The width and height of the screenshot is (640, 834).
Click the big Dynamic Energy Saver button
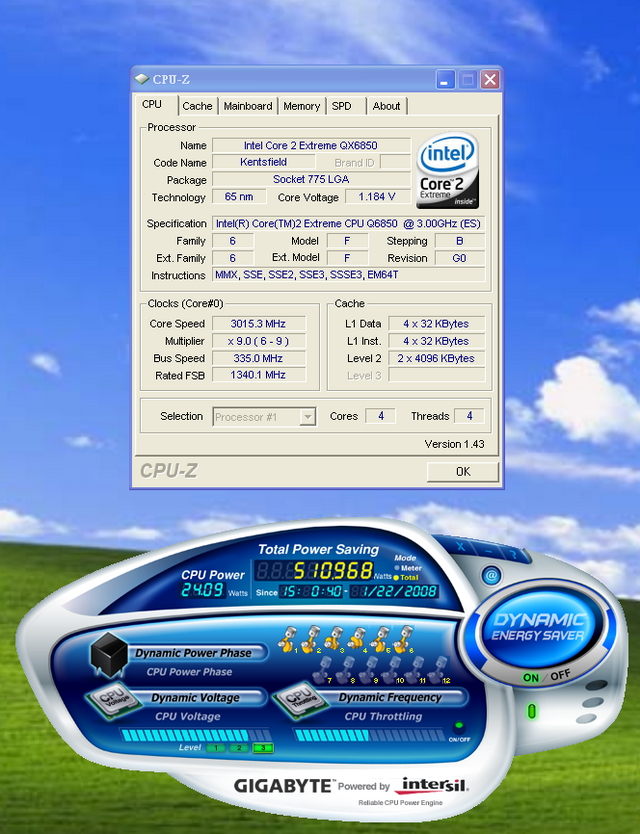tap(538, 628)
